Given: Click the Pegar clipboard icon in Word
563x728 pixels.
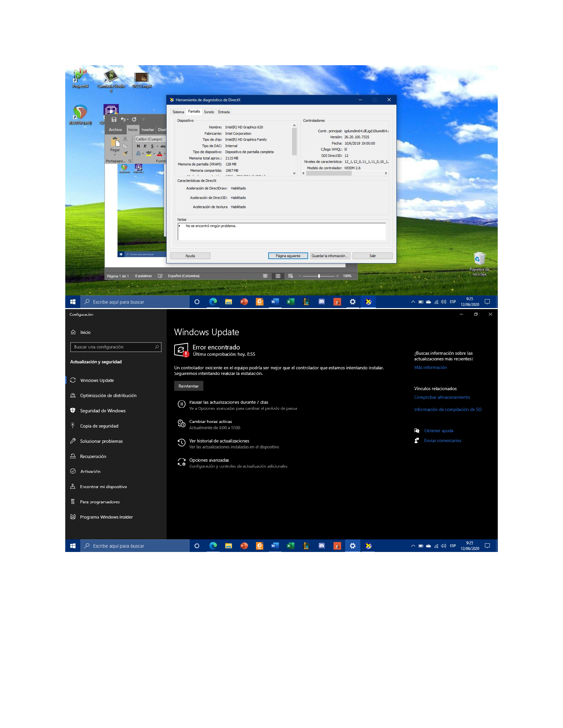Looking at the screenshot, I should pos(115,142).
